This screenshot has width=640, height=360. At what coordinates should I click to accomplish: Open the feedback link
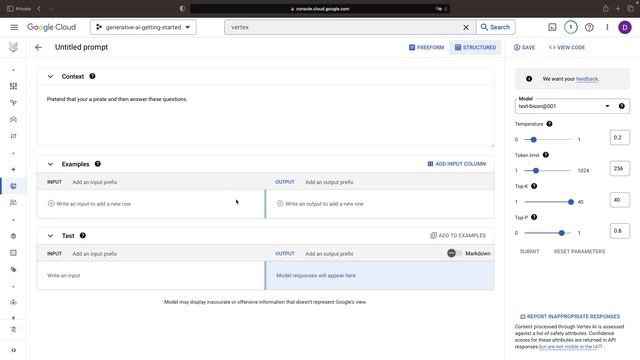pyautogui.click(x=587, y=79)
